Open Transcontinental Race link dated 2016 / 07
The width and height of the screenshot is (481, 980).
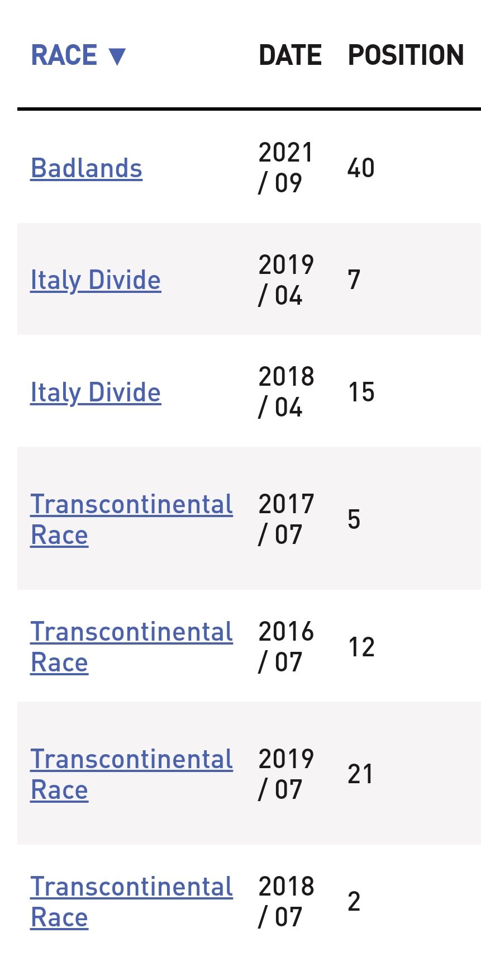tap(131, 647)
